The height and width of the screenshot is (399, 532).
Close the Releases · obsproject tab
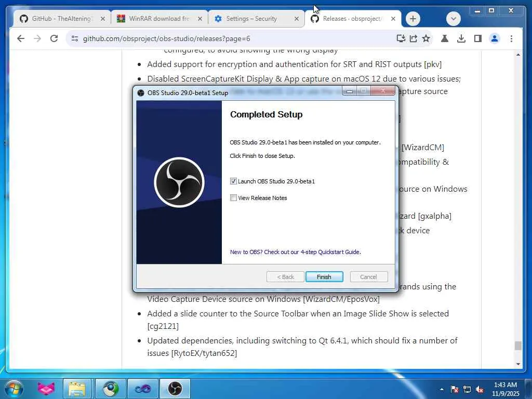click(x=393, y=19)
